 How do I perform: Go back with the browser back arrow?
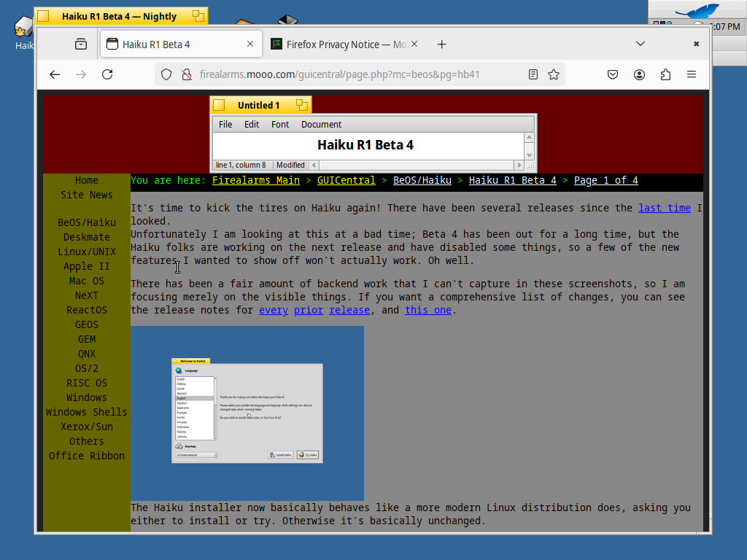click(55, 74)
